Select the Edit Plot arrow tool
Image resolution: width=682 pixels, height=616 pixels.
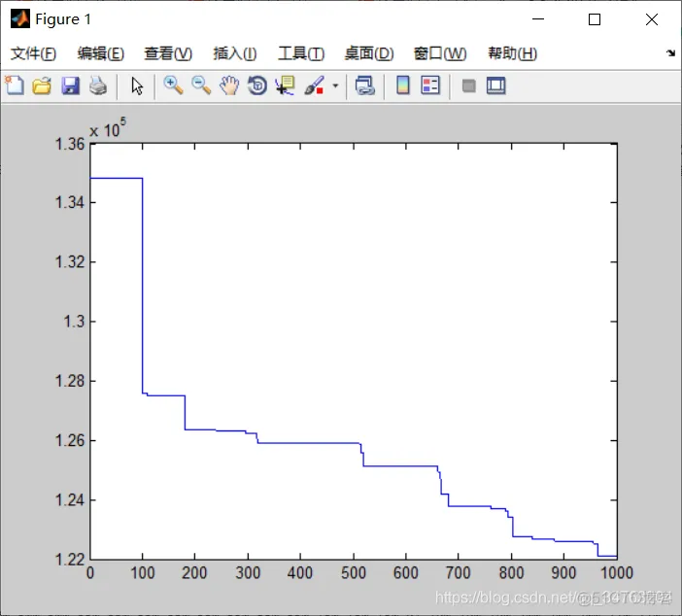(137, 86)
